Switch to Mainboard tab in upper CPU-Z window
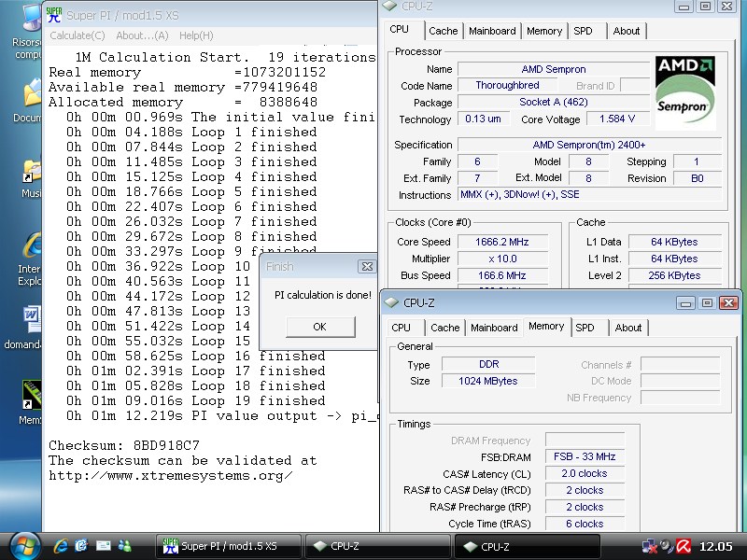The height and width of the screenshot is (560, 747). [x=492, y=31]
